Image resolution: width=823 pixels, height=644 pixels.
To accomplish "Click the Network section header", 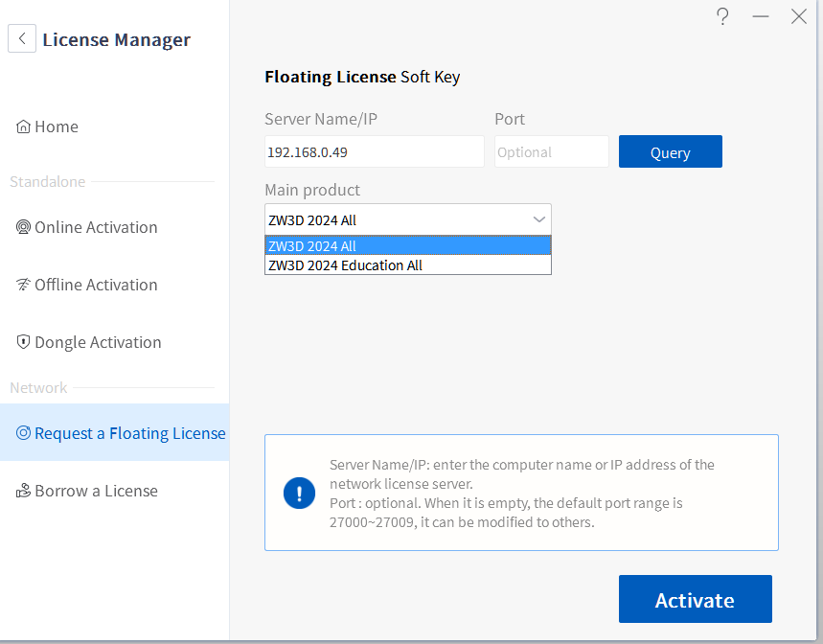I will (x=38, y=388).
